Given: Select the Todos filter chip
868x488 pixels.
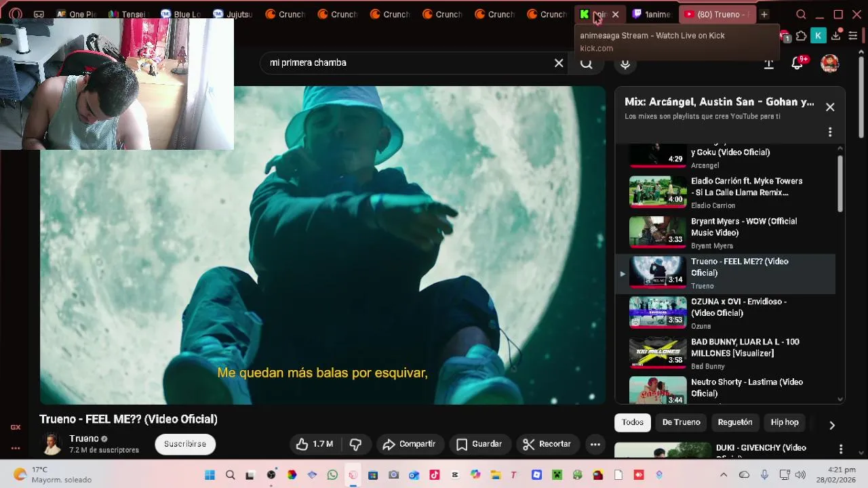Looking at the screenshot, I should (x=633, y=422).
